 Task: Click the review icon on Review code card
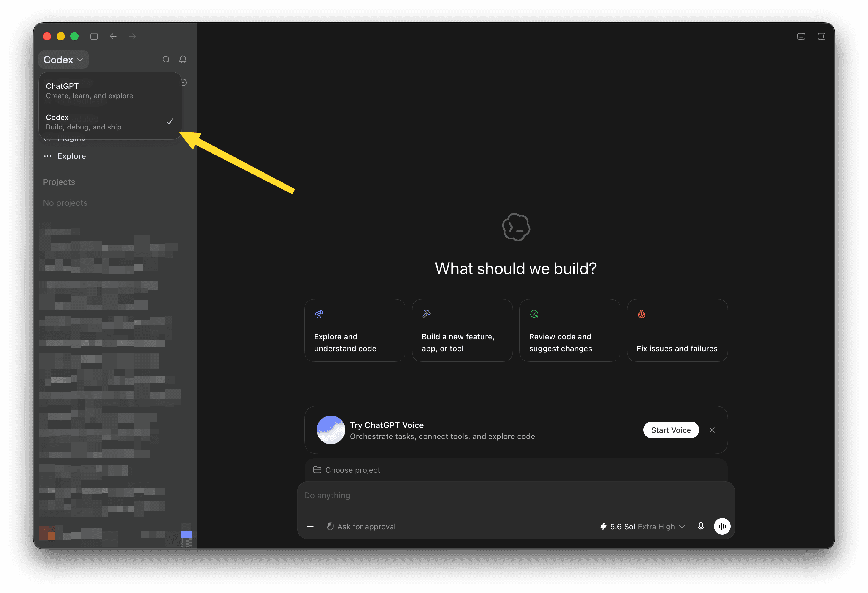[534, 314]
